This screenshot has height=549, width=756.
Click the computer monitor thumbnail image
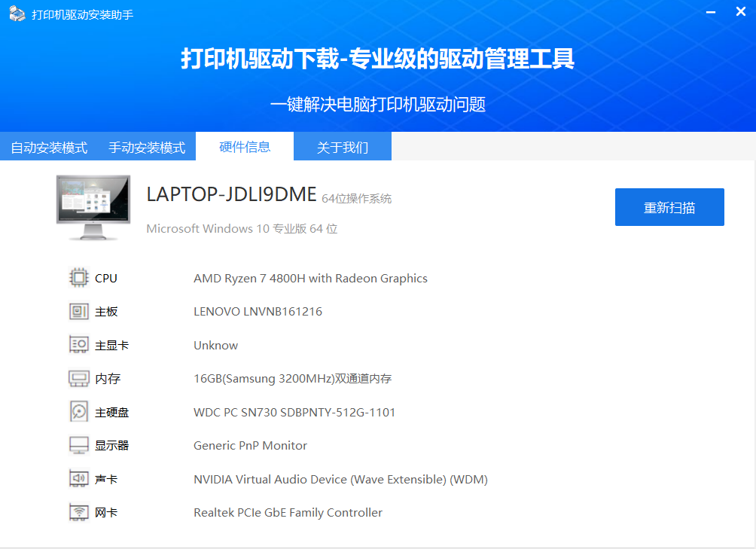coord(93,208)
